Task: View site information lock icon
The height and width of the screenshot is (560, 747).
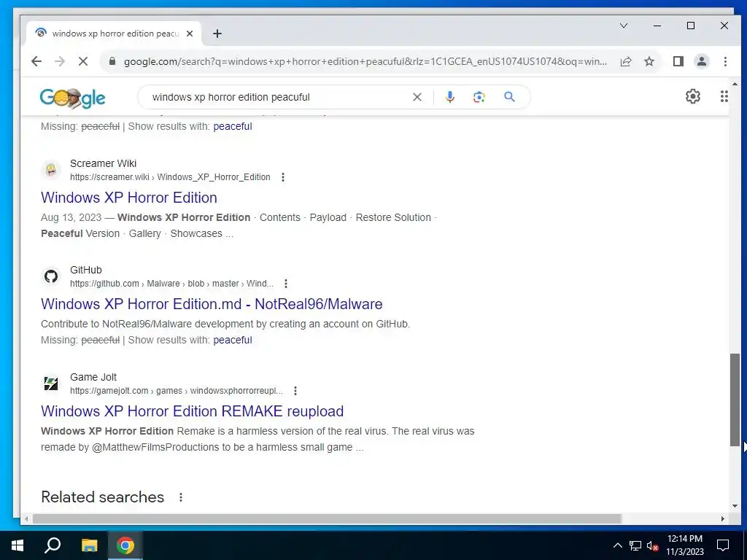Action: (x=112, y=61)
